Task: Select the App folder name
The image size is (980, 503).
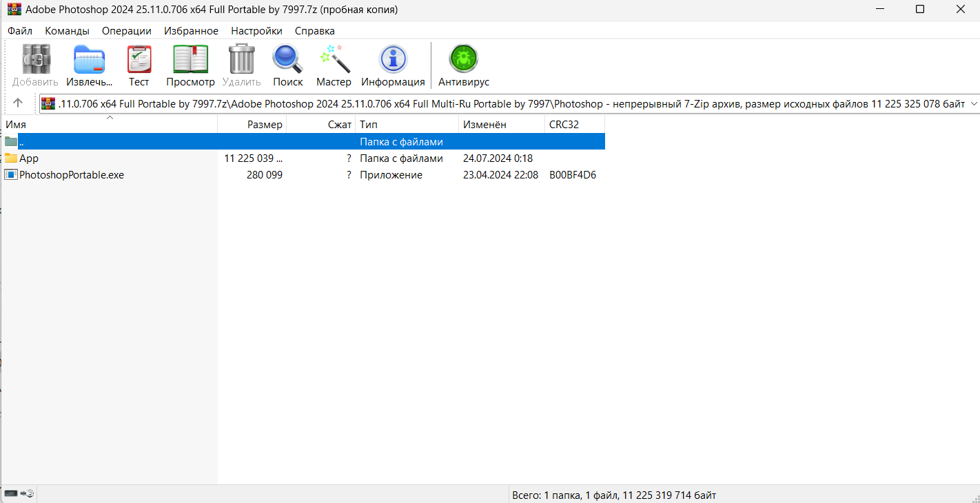Action: click(29, 158)
